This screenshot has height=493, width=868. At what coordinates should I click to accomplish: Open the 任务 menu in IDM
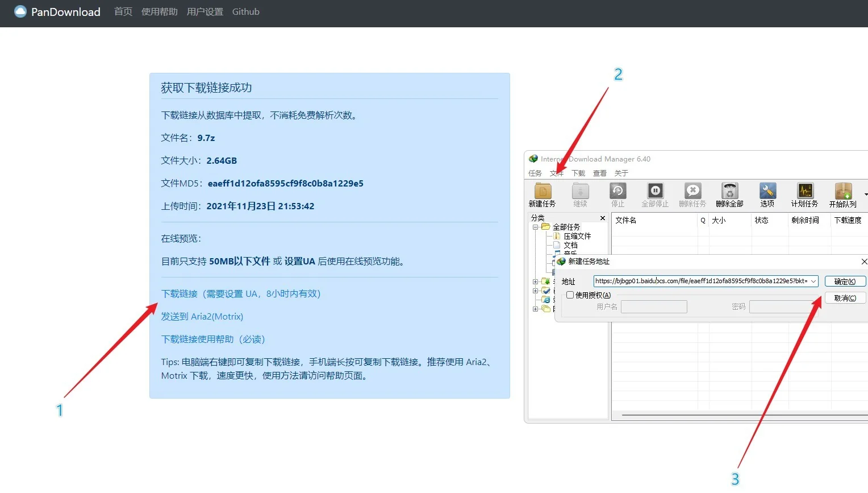pos(535,173)
